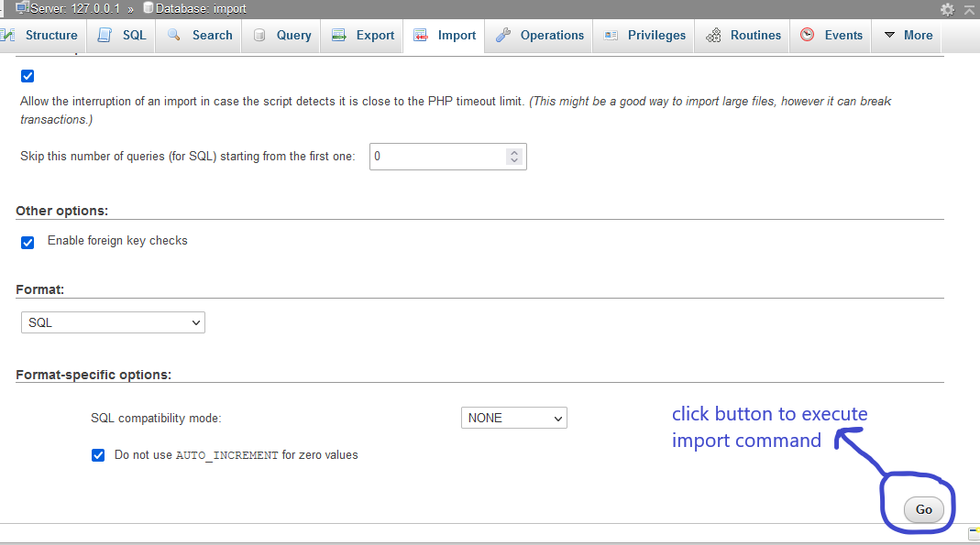
Task: Uncheck Do not use AUTO_INCREMENT option
Action: 97,454
